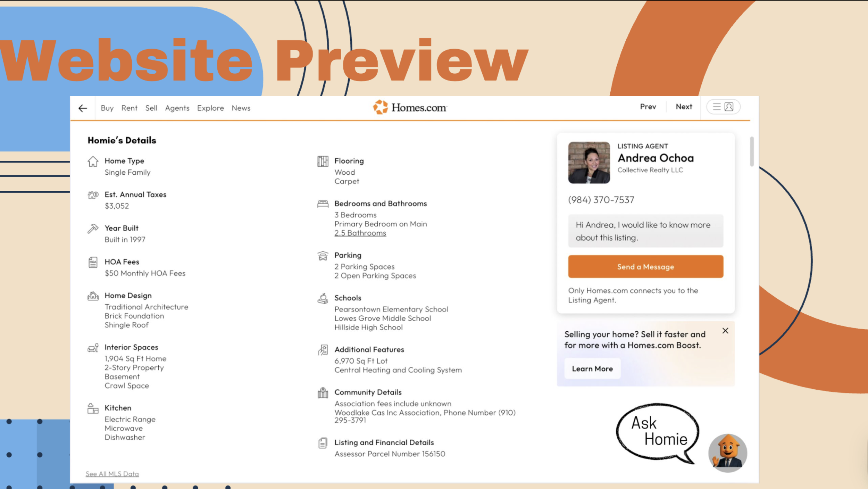Click the 2-Story Property text

134,368
